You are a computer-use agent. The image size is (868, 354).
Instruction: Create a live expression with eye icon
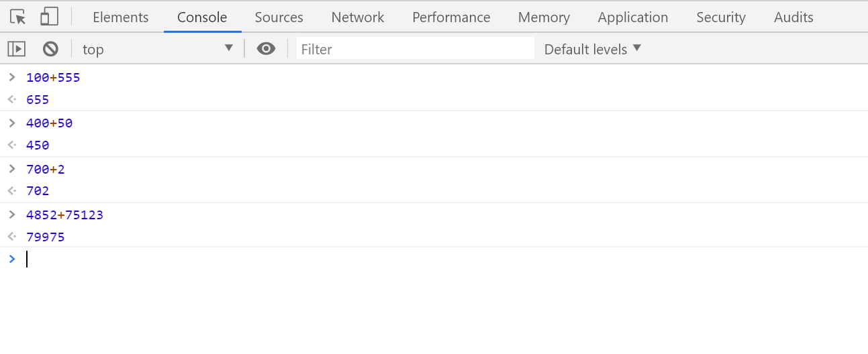266,49
